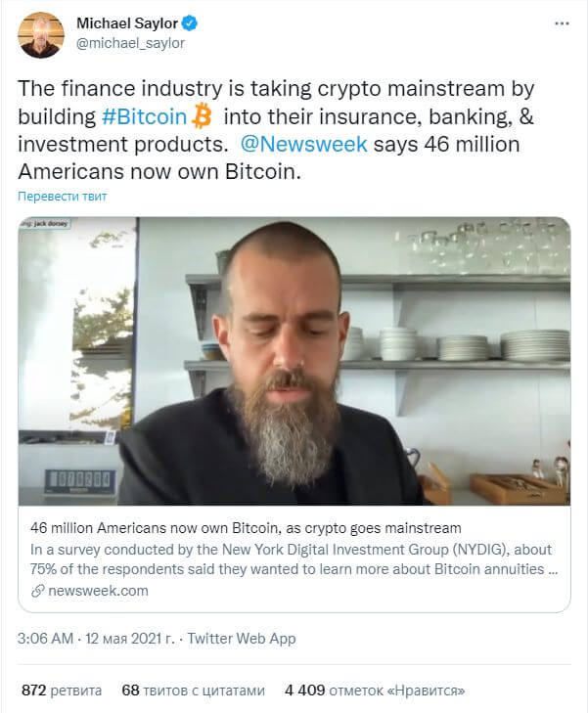Viewport: 588px width, 713px height.
Task: Click the orange Bitcoin emoji icon
Action: (202, 116)
